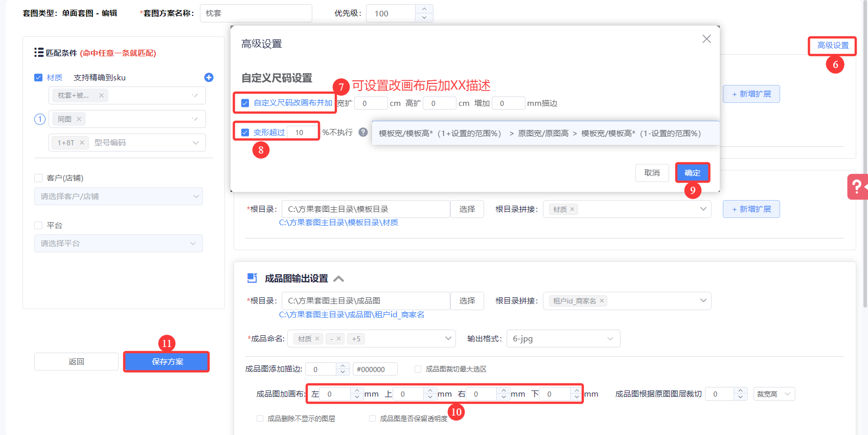Image resolution: width=868 pixels, height=435 pixels.
Task: Pick stroke color in the #000000 field
Action: click(375, 369)
